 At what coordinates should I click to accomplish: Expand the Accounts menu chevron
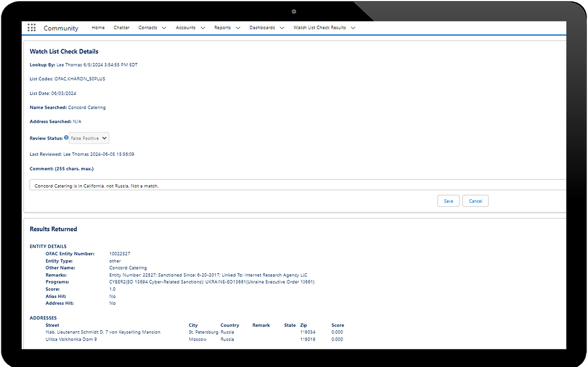(203, 28)
